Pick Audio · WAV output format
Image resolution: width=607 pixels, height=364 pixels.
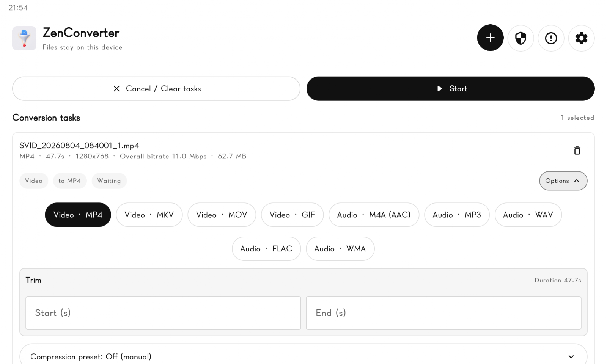tap(528, 215)
